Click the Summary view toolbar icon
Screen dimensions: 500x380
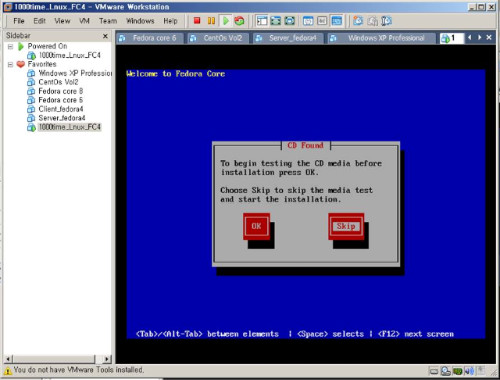point(308,21)
